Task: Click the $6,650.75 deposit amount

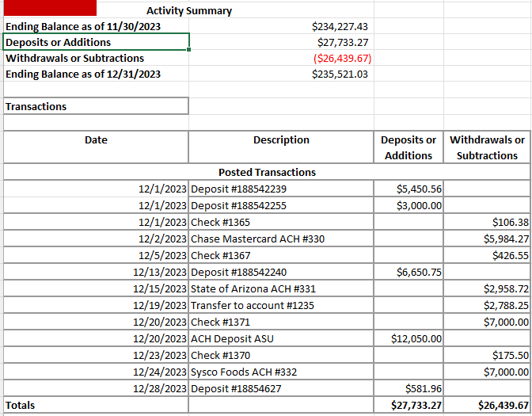Action: (408, 272)
